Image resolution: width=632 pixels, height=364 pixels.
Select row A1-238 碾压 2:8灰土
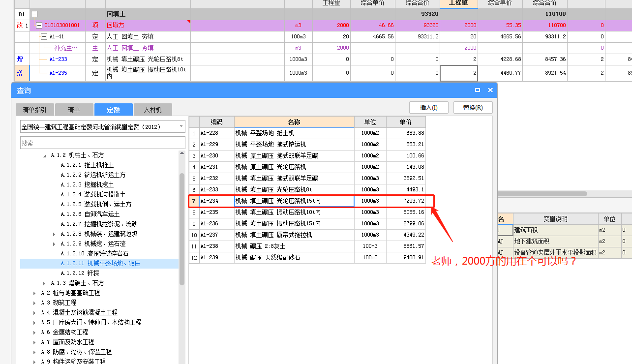pyautogui.click(x=307, y=246)
